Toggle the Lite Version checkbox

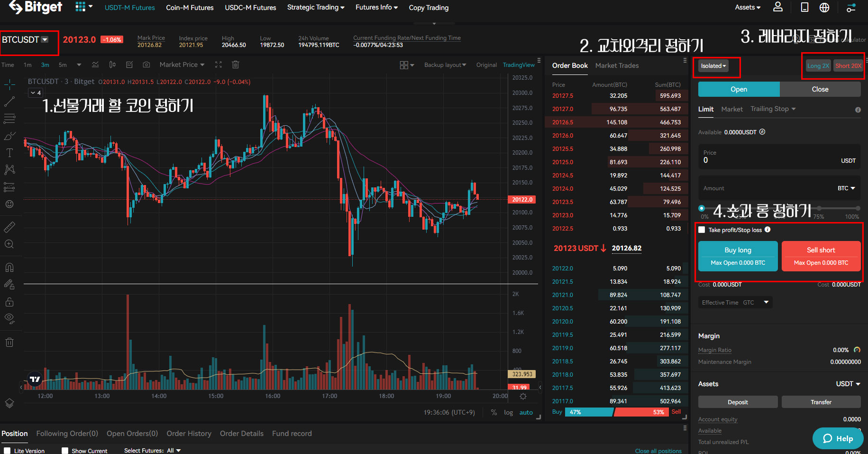[x=7, y=451]
